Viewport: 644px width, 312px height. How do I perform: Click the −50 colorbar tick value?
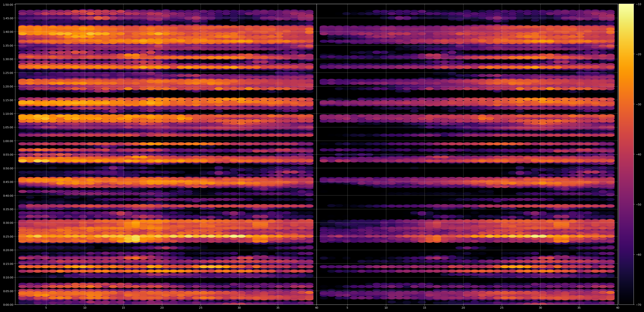[x=639, y=204]
